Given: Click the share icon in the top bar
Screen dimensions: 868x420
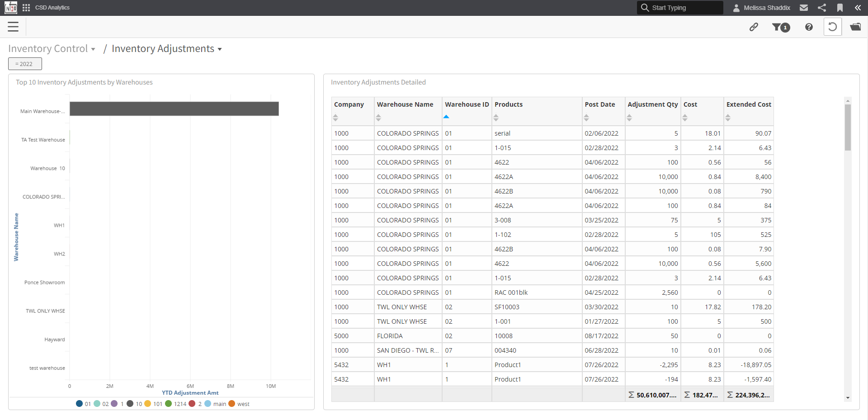Looking at the screenshot, I should [x=822, y=7].
